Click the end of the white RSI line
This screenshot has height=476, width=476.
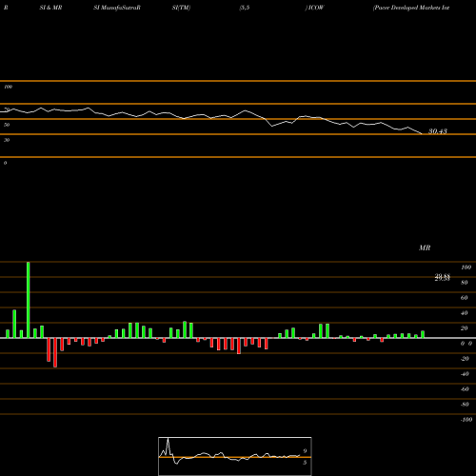422,134
